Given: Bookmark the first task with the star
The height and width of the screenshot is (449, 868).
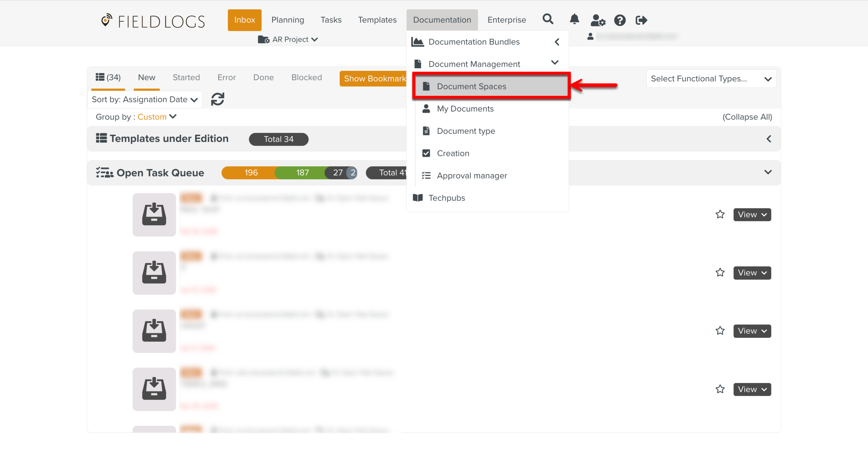Looking at the screenshot, I should tap(720, 214).
